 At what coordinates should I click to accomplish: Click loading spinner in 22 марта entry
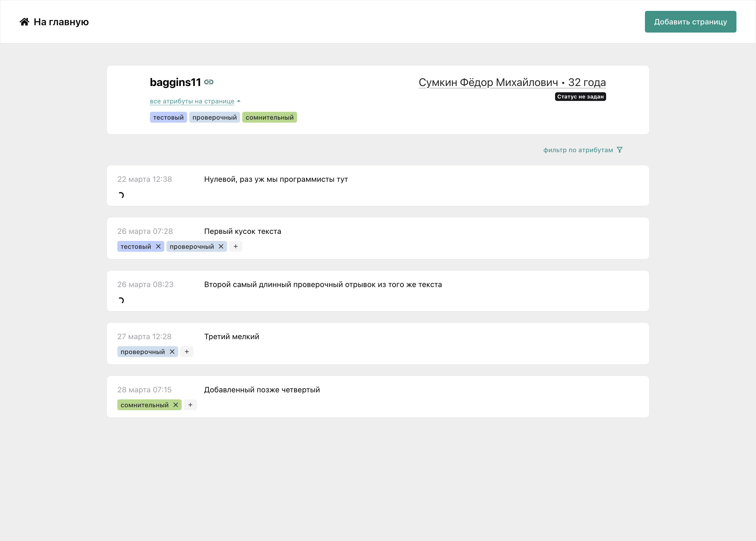coord(121,195)
